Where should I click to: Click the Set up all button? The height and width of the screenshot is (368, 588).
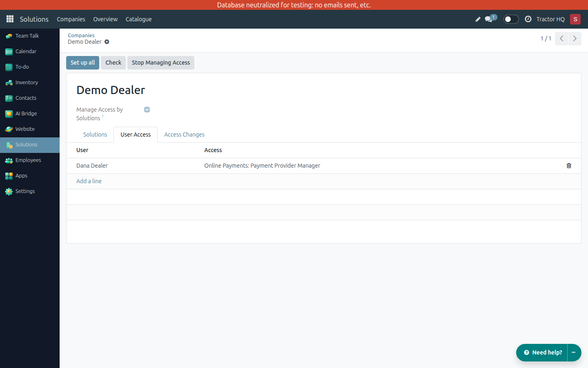click(82, 63)
